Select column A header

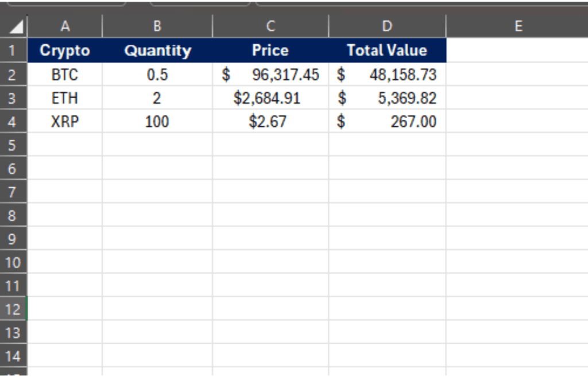pos(65,26)
